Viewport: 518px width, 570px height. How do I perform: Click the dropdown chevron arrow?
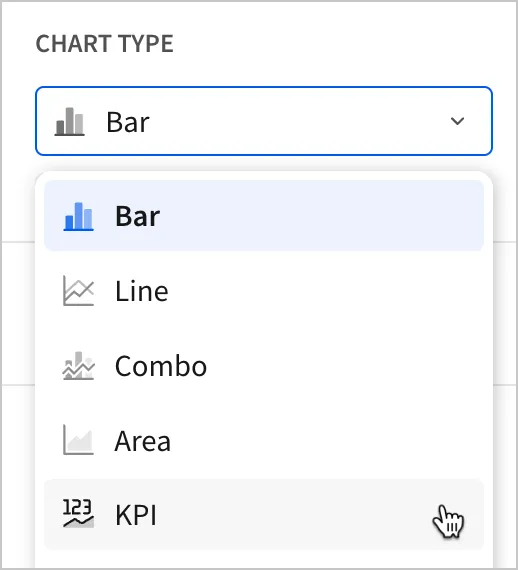457,121
